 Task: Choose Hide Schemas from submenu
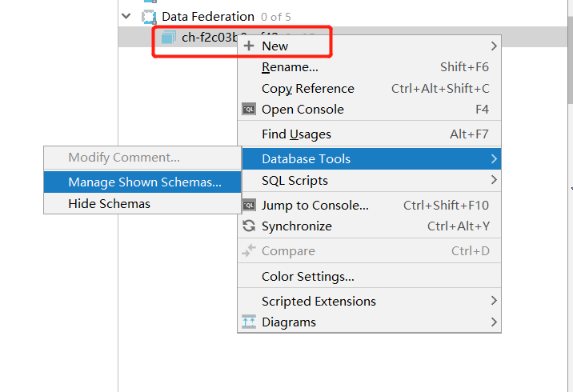coord(109,203)
